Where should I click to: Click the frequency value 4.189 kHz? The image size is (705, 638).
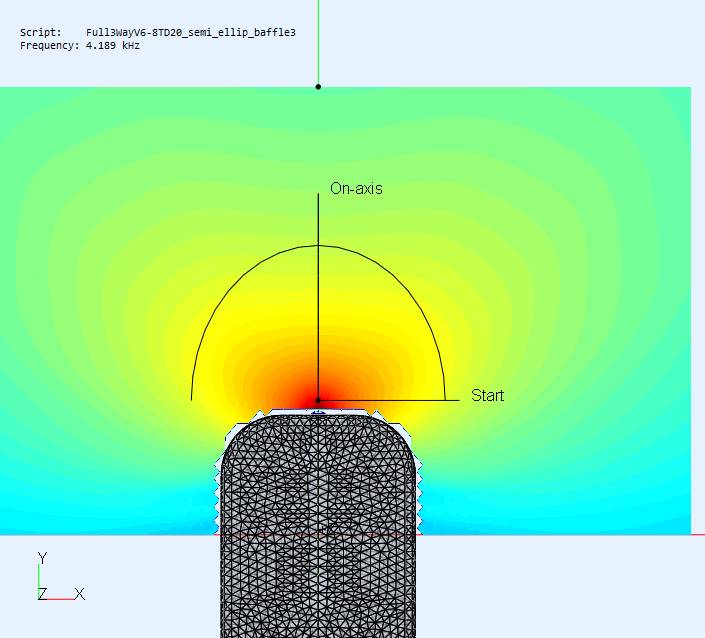112,45
